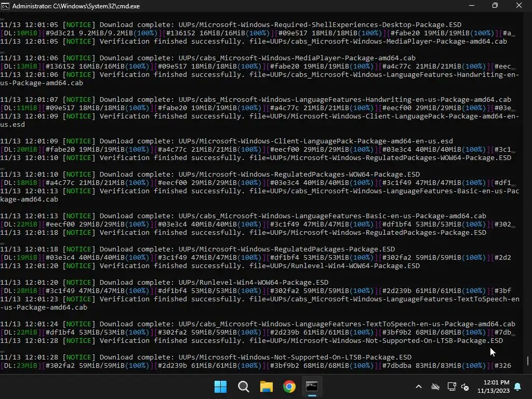Click Client-LanguagePack-Package-amd64-en-us.esd download complete line
The image size is (532, 399).
tap(227, 141)
